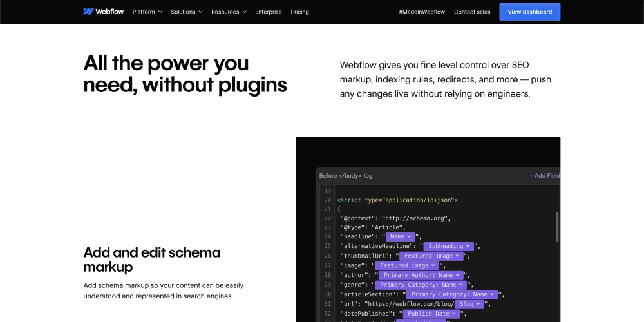Open Primary Category: Name chip on articleSection line
Screen dimensions: 644x322
(452, 294)
